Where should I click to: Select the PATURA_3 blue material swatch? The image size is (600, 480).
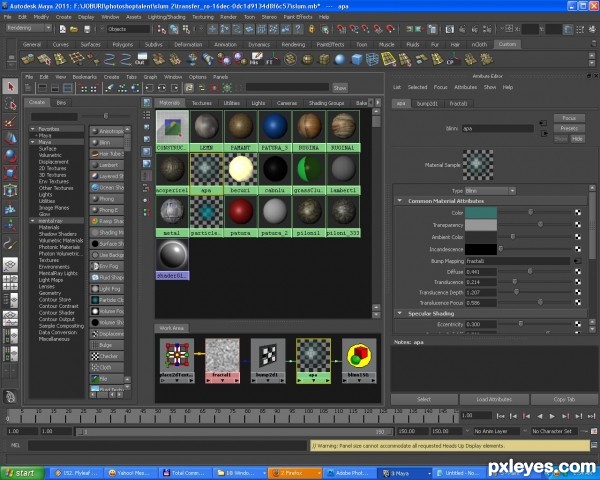tap(275, 131)
